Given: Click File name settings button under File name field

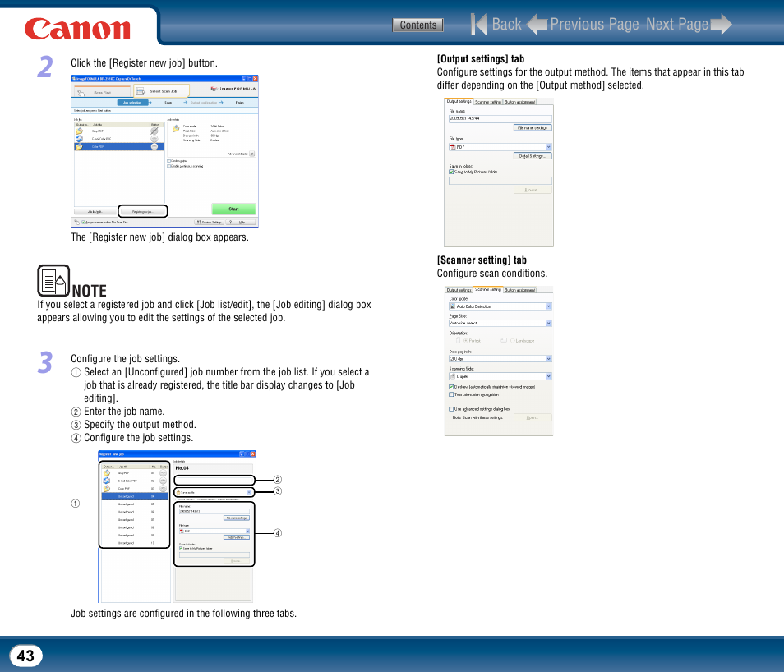Looking at the screenshot, I should click(533, 128).
